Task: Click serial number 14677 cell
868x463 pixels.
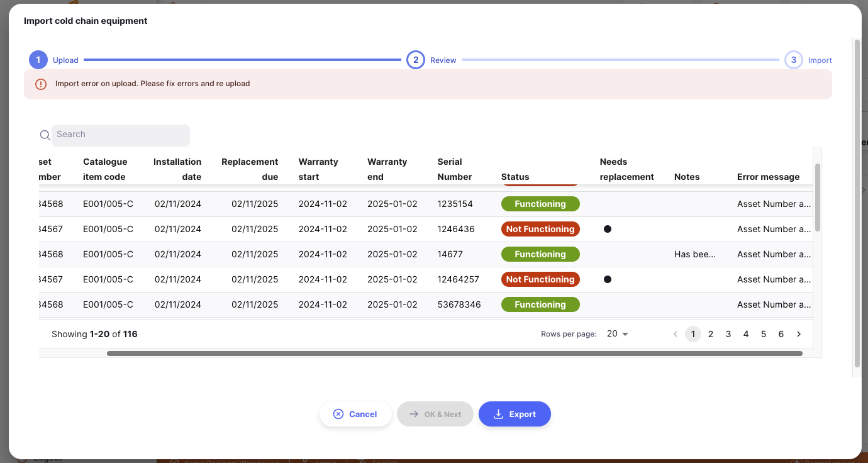Action: [450, 254]
